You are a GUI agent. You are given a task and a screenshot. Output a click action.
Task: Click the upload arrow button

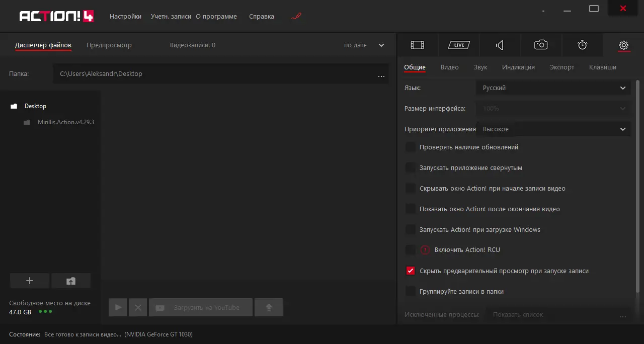click(x=269, y=307)
